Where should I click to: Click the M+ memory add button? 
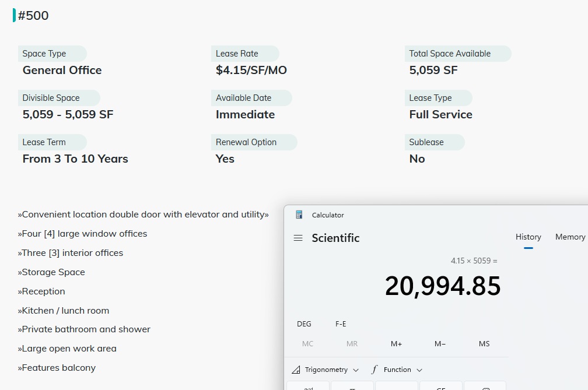point(396,343)
